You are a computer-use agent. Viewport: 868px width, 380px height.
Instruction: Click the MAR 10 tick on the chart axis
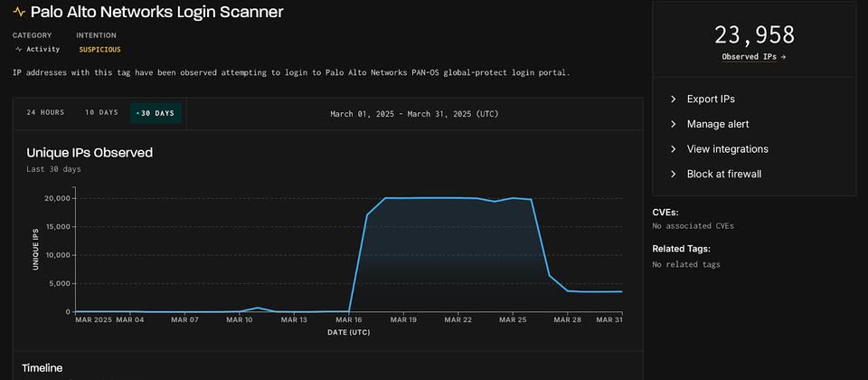241,319
